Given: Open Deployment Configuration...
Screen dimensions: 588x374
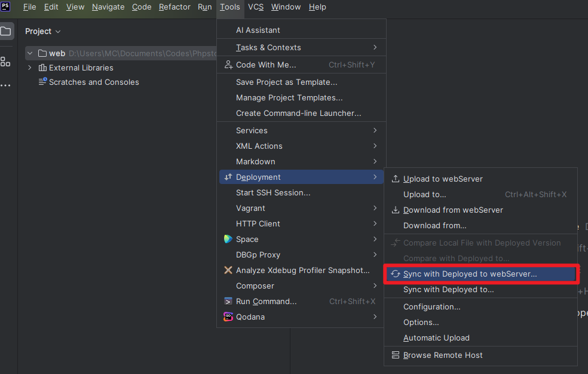Looking at the screenshot, I should [480, 307].
